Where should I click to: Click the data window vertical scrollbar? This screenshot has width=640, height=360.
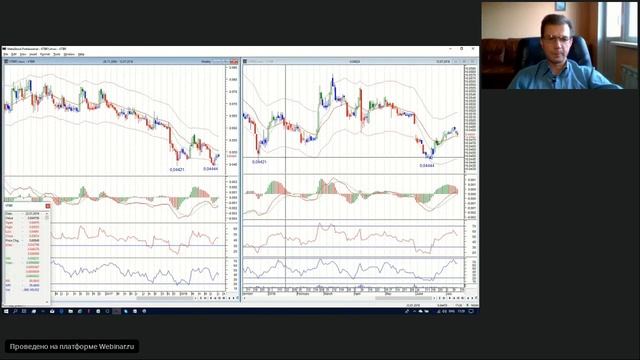pos(47,257)
